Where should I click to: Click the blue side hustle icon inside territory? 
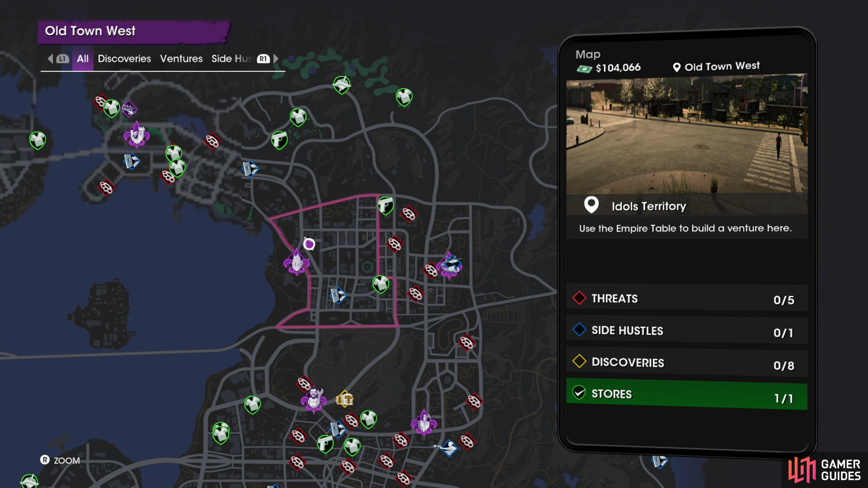338,296
